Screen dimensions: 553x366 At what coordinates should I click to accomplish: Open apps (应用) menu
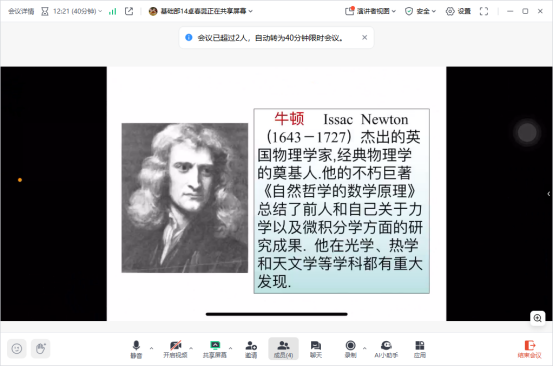click(420, 349)
